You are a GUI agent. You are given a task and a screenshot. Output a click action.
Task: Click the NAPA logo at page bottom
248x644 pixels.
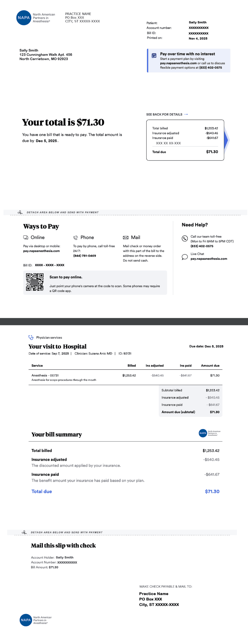26,620
